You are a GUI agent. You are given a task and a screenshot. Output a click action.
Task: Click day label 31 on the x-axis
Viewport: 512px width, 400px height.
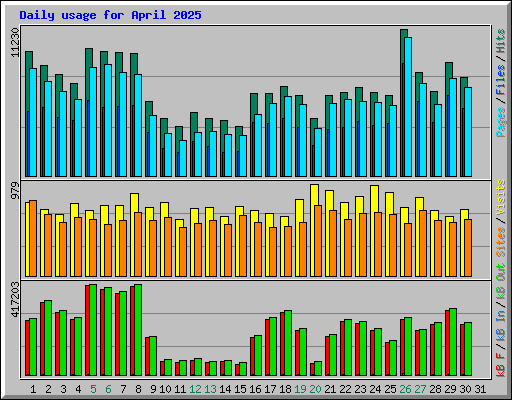pyautogui.click(x=480, y=389)
